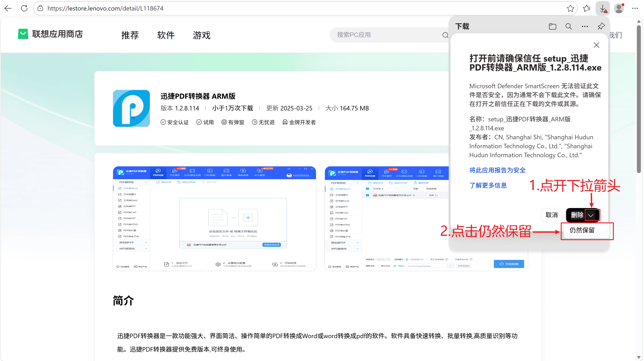This screenshot has height=361, width=644.
Task: Toggle the browser downloads toolbar button
Action: pyautogui.click(x=603, y=9)
